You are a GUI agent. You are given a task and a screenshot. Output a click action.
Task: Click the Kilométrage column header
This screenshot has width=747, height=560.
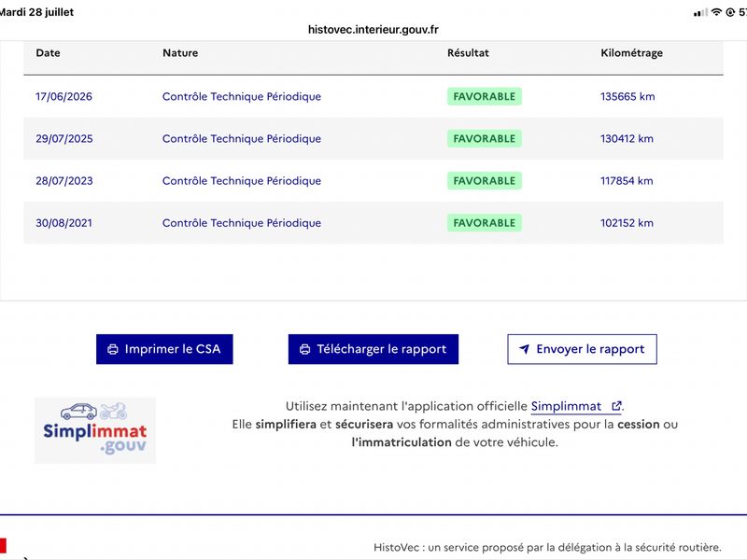coord(631,53)
